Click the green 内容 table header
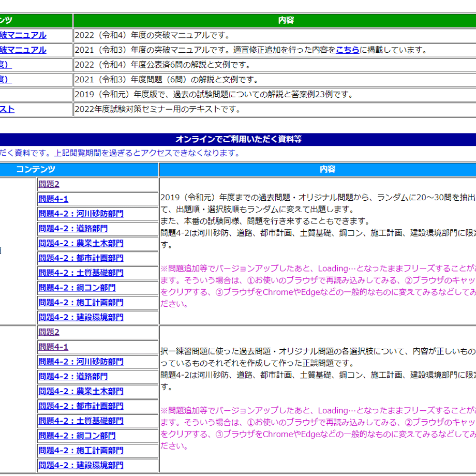This screenshot has width=476, height=476. click(275, 20)
